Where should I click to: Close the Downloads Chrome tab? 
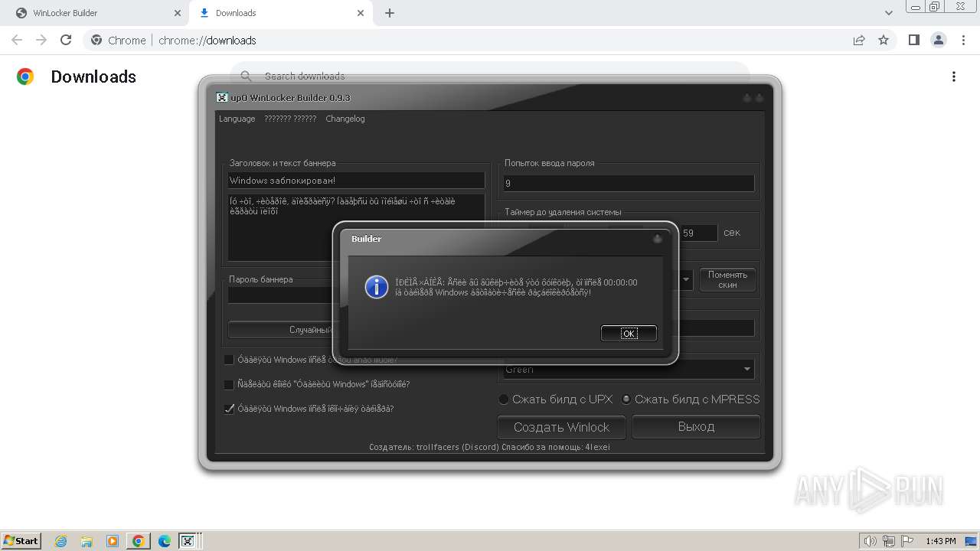pos(361,13)
